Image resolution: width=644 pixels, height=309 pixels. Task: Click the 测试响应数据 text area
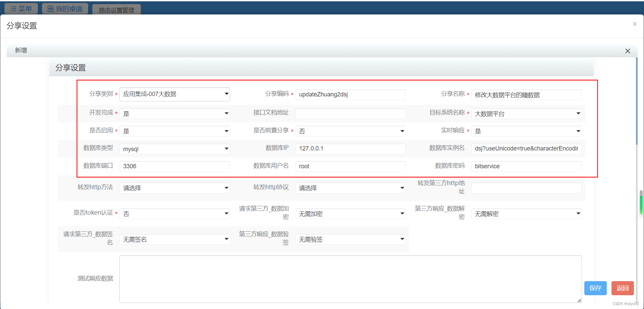351,279
